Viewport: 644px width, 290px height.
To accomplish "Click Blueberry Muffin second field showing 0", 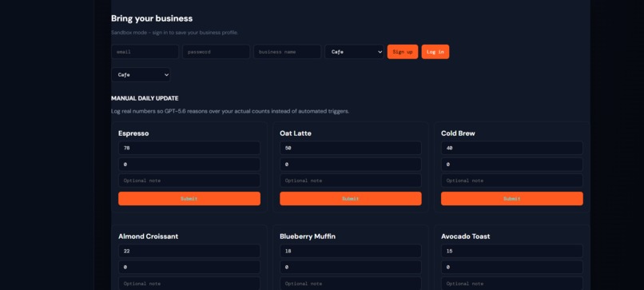I will pyautogui.click(x=351, y=267).
